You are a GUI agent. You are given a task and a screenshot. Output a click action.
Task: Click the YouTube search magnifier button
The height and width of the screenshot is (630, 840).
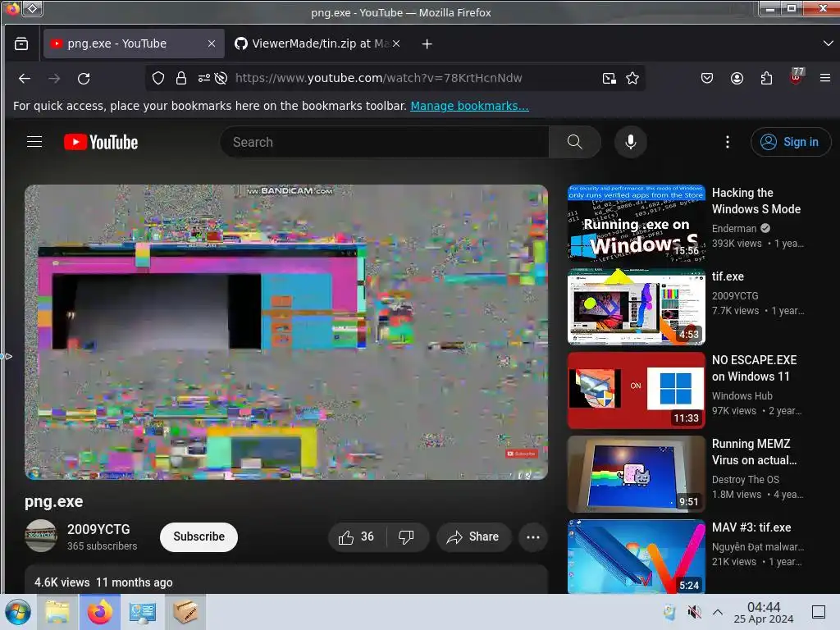tap(574, 142)
